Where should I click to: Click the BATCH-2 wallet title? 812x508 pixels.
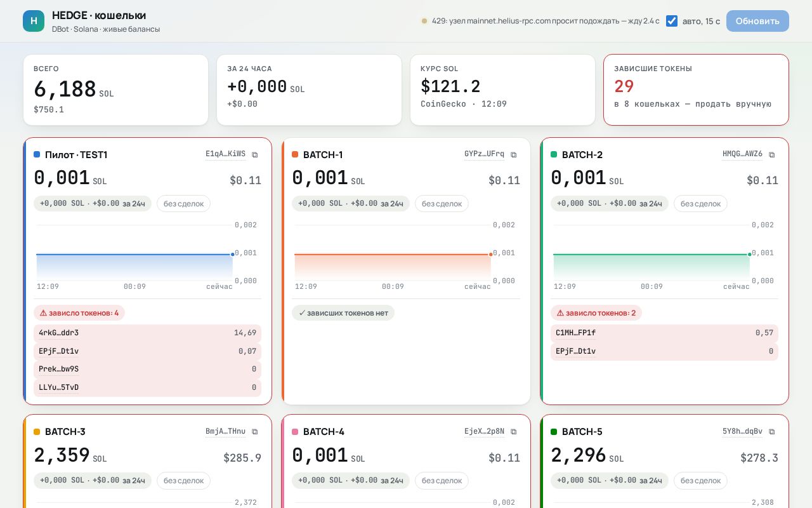(x=582, y=155)
